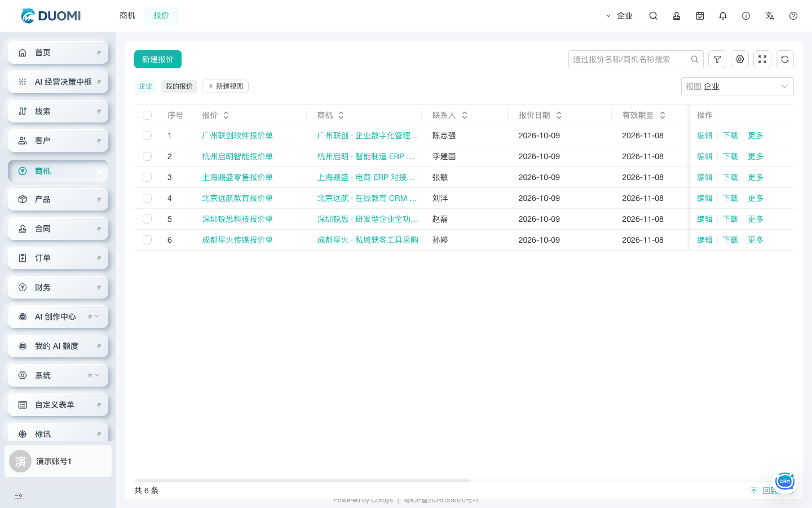Click the horizontal scrollbar under the table
The width and height of the screenshot is (812, 508).
[302, 480]
